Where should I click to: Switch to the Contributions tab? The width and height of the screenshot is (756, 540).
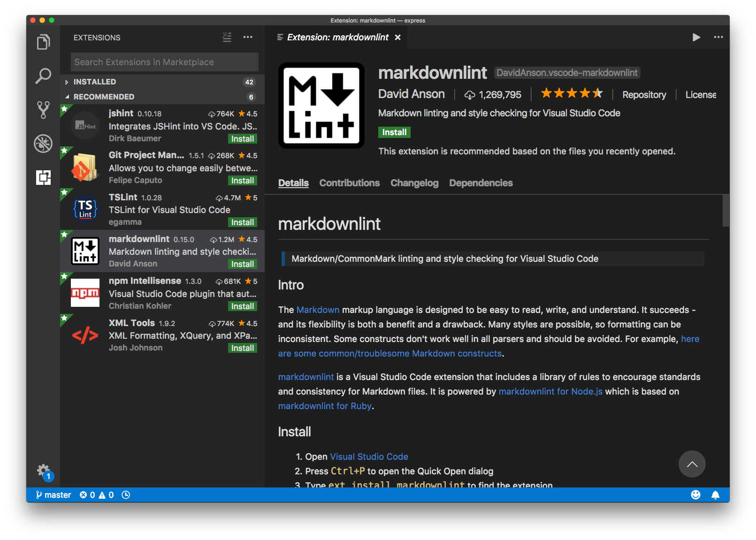(350, 183)
